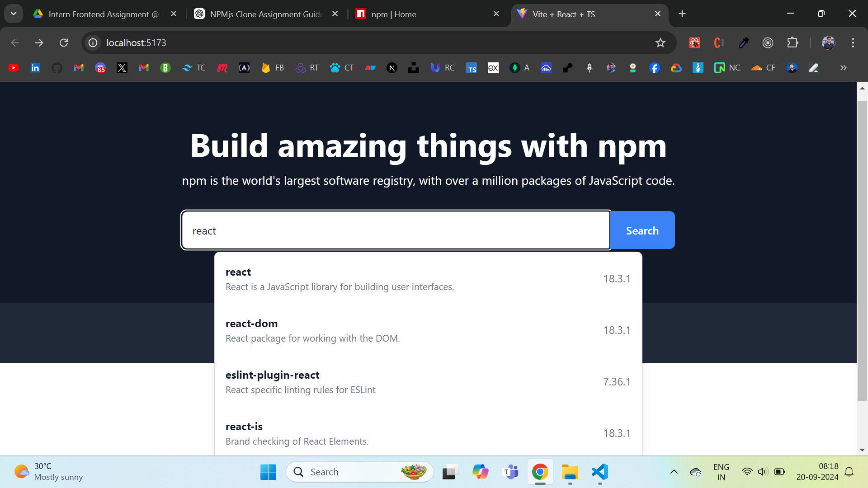Bookmark this page with star icon
The height and width of the screenshot is (488, 868).
tap(660, 42)
